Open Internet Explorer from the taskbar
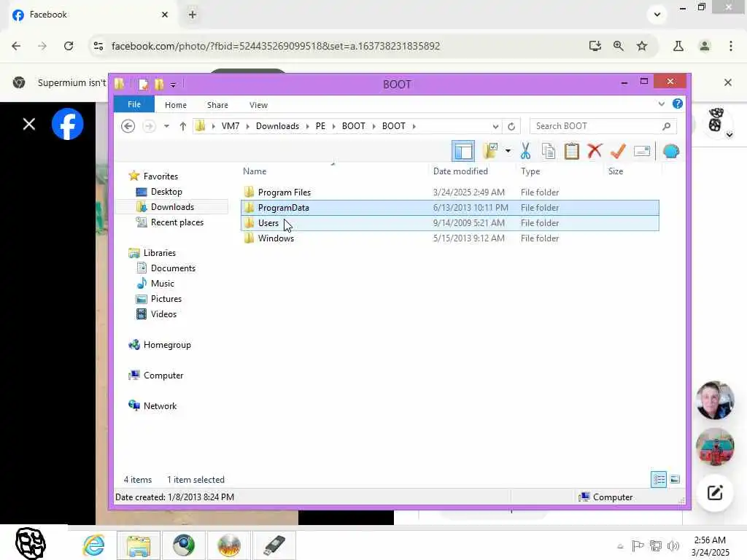This screenshot has width=747, height=560. [93, 545]
